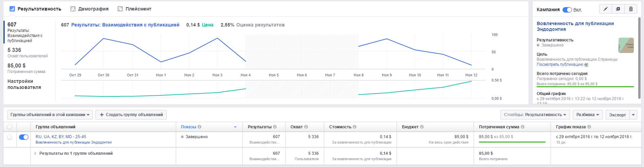The image size is (644, 167).
Task: Click info icon beside График показа
Action: [589, 127]
